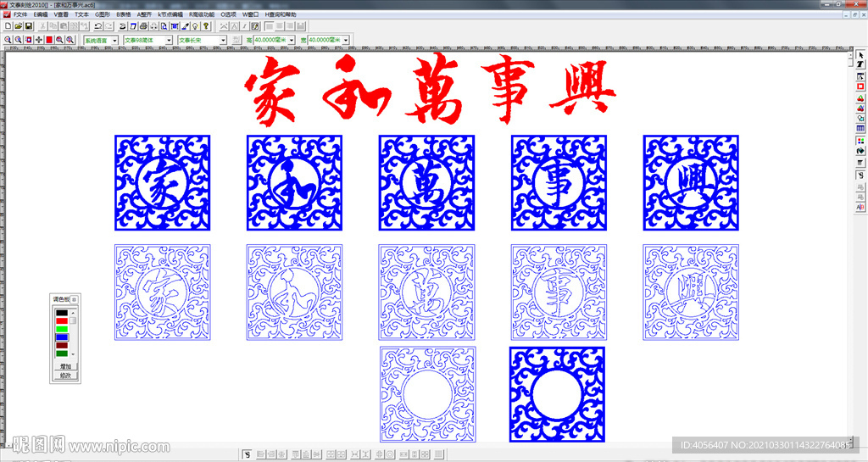Viewport: 868px width, 462px height.
Task: Toggle the S button in bottom toolbar
Action: (x=246, y=455)
